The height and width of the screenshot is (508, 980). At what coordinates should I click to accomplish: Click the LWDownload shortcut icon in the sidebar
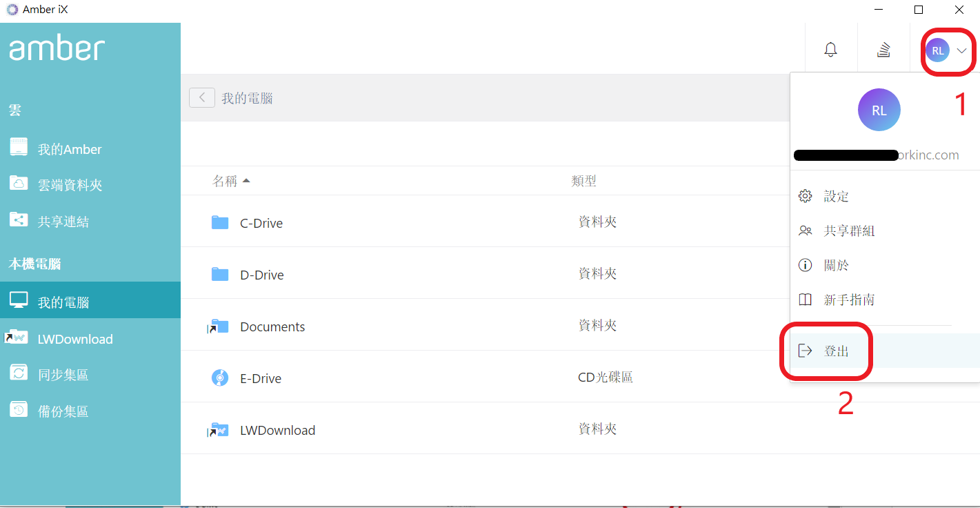point(17,337)
